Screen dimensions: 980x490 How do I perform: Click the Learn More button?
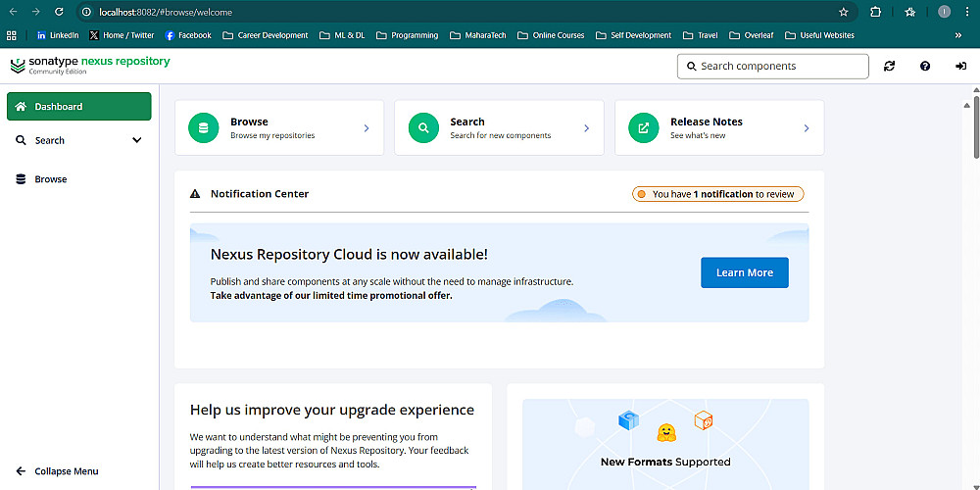pyautogui.click(x=744, y=272)
